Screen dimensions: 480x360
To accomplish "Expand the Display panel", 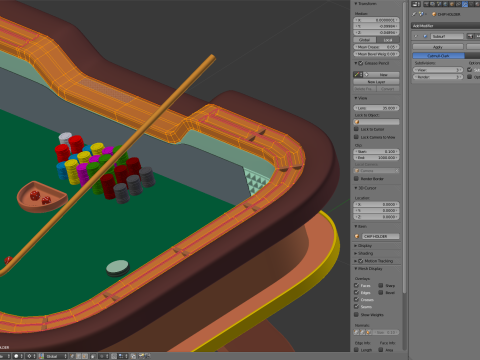I will pos(356,246).
